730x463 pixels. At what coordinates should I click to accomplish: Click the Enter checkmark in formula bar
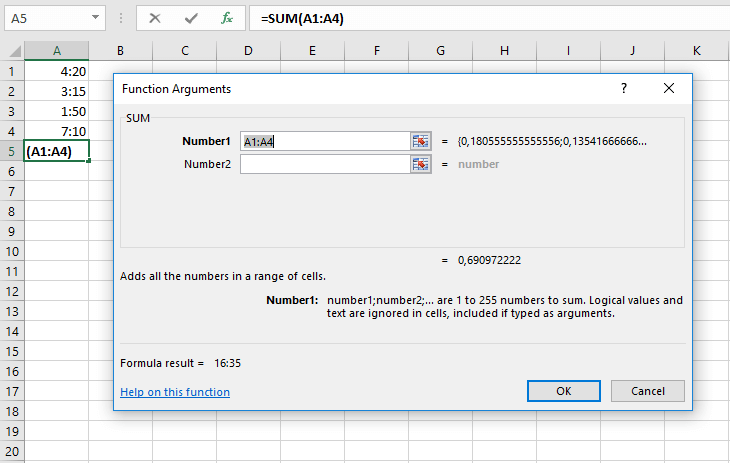click(x=191, y=18)
